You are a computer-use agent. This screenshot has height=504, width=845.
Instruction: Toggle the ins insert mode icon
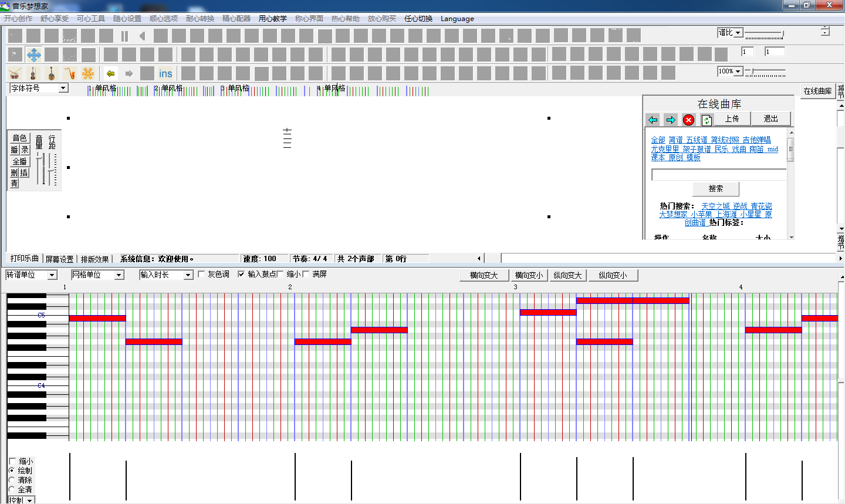(165, 73)
